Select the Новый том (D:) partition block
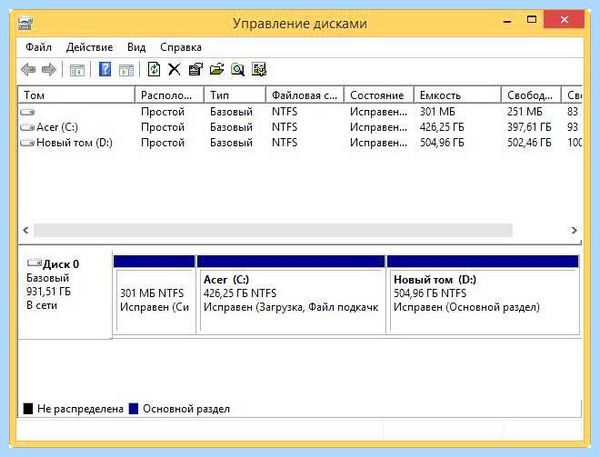Viewport: 600px width, 457px height. [483, 295]
